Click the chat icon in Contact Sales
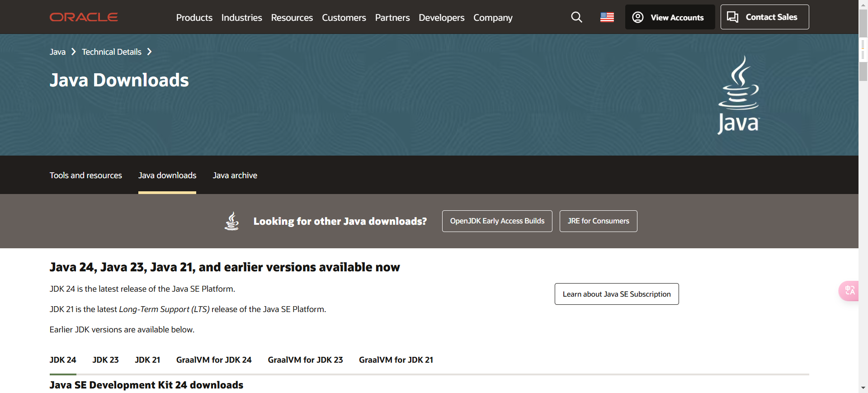 click(x=732, y=17)
